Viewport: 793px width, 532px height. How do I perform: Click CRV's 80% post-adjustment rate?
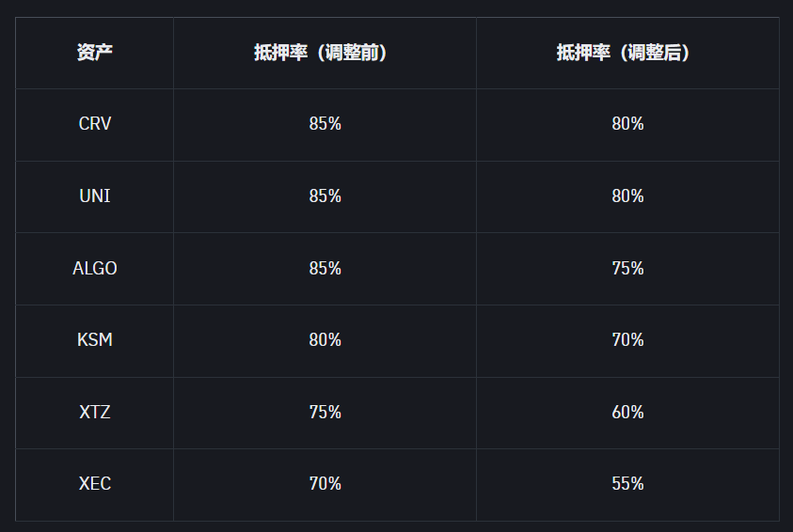tap(627, 124)
